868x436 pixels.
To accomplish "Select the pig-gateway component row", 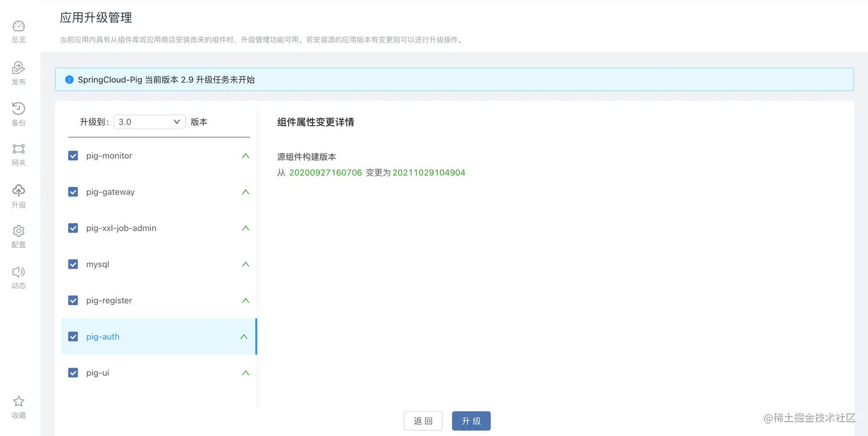I will pyautogui.click(x=158, y=192).
